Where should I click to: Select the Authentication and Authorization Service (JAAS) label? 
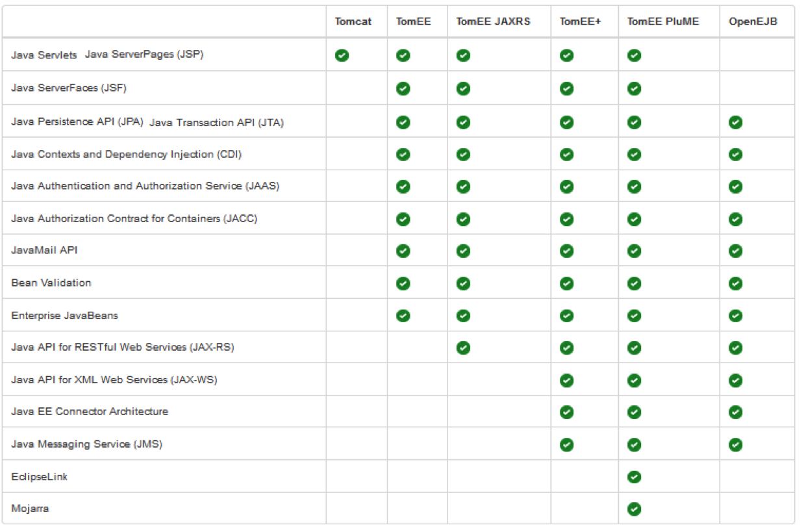point(145,186)
